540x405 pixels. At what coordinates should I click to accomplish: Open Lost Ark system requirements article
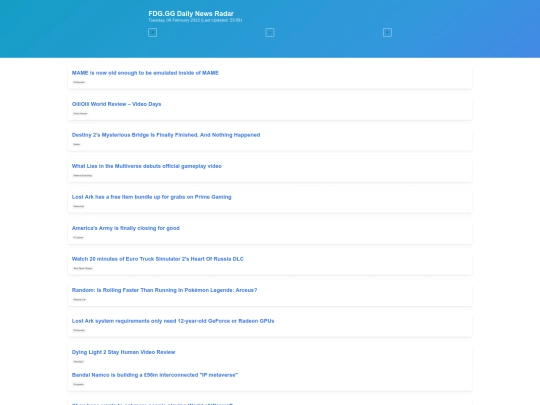coord(173,321)
